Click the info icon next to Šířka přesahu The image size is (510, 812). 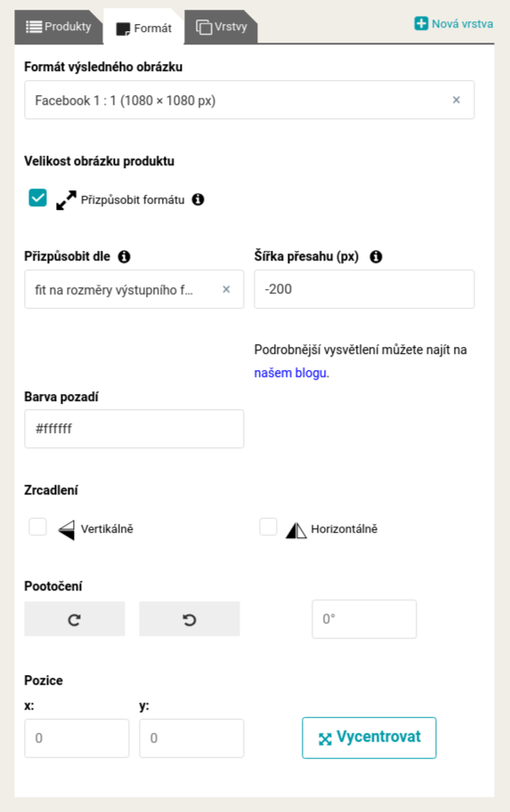click(x=376, y=256)
